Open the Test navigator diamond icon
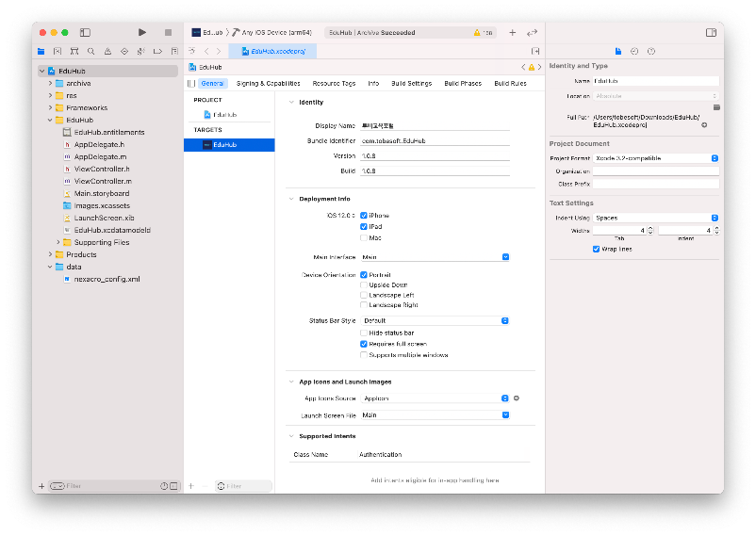The height and width of the screenshot is (536, 756). [x=124, y=51]
